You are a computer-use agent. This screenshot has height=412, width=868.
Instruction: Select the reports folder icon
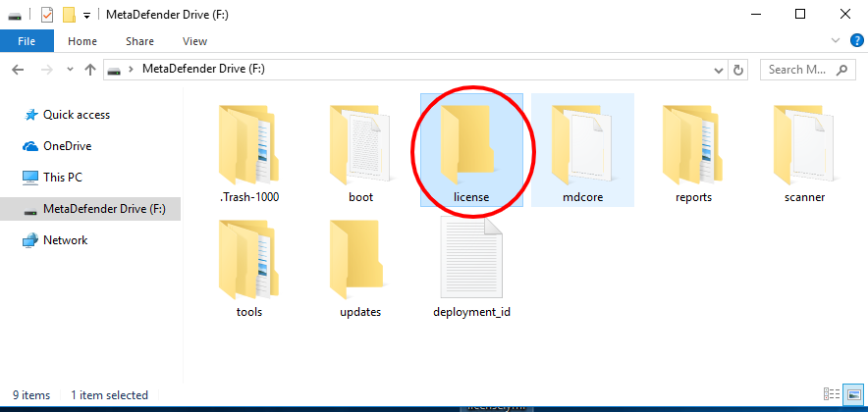[693, 144]
